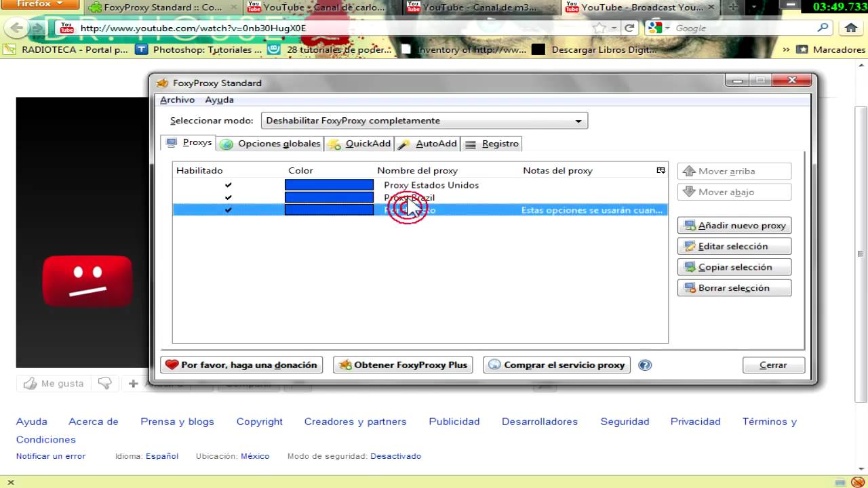Open Photoshop: Tutoriales bookmark
This screenshot has width=868, height=488.
[199, 49]
